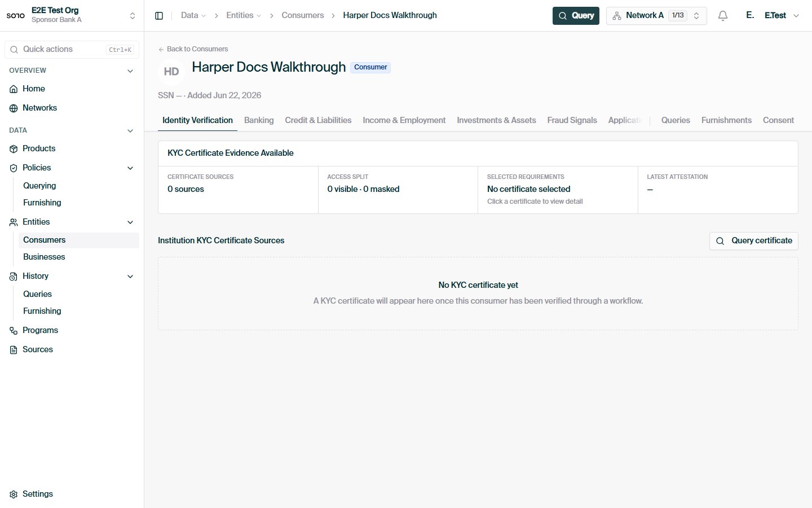Open the Network A selector dropdown

[656, 16]
